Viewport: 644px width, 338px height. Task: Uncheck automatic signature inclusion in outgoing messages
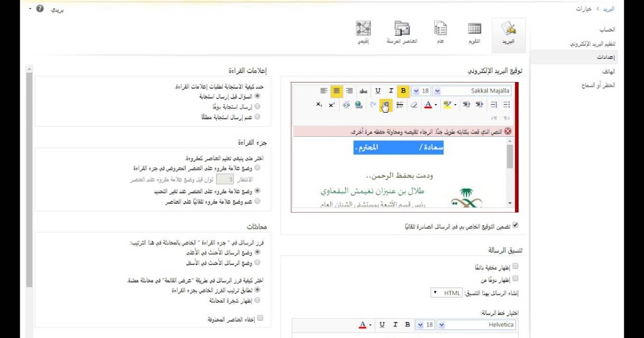516,226
